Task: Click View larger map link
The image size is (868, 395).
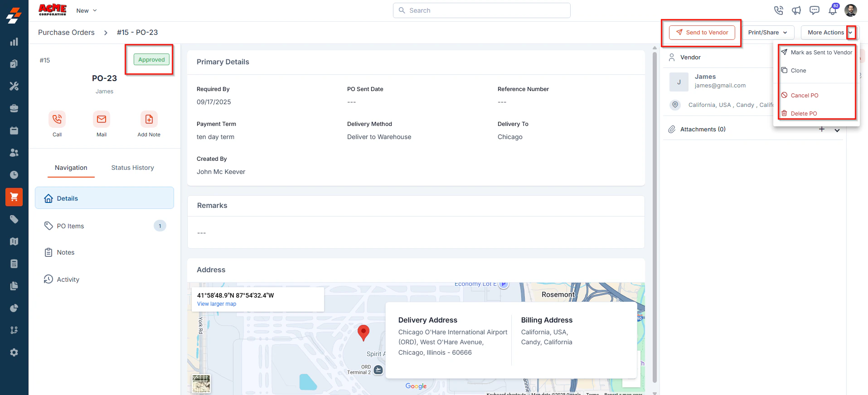Action: [217, 304]
